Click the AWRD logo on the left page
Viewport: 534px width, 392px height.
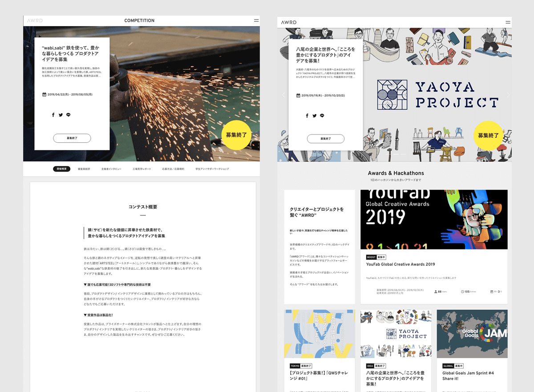click(34, 20)
